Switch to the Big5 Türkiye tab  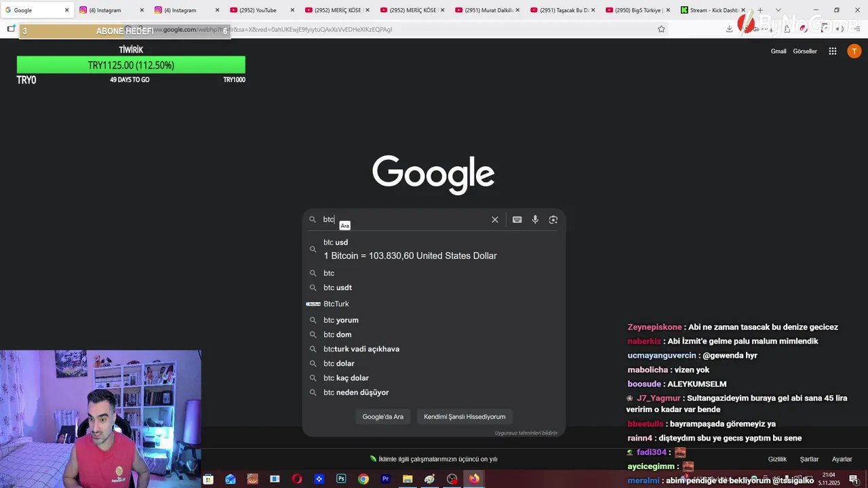pos(637,10)
